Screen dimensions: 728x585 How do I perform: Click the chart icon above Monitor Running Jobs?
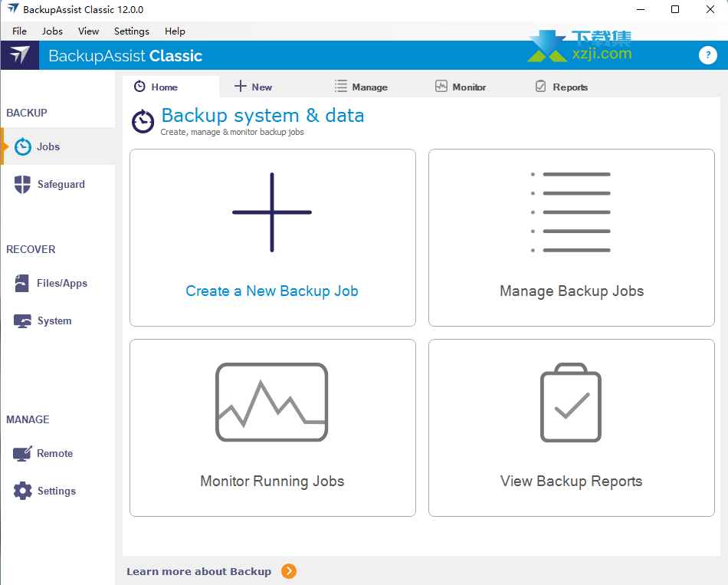271,402
